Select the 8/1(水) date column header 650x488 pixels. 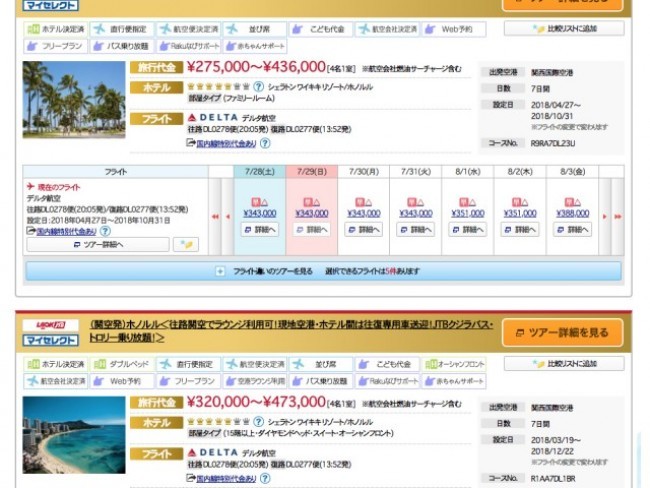coord(468,172)
